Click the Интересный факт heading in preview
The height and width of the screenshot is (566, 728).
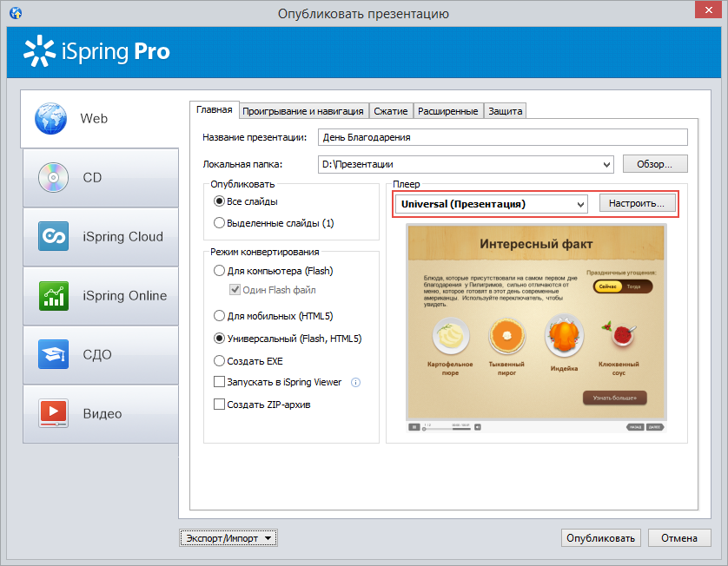(536, 244)
